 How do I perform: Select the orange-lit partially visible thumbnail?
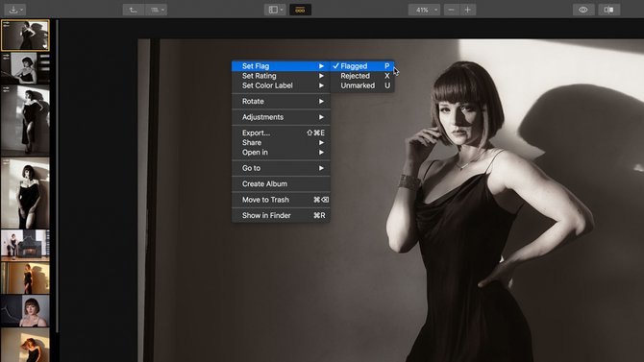pos(25,345)
